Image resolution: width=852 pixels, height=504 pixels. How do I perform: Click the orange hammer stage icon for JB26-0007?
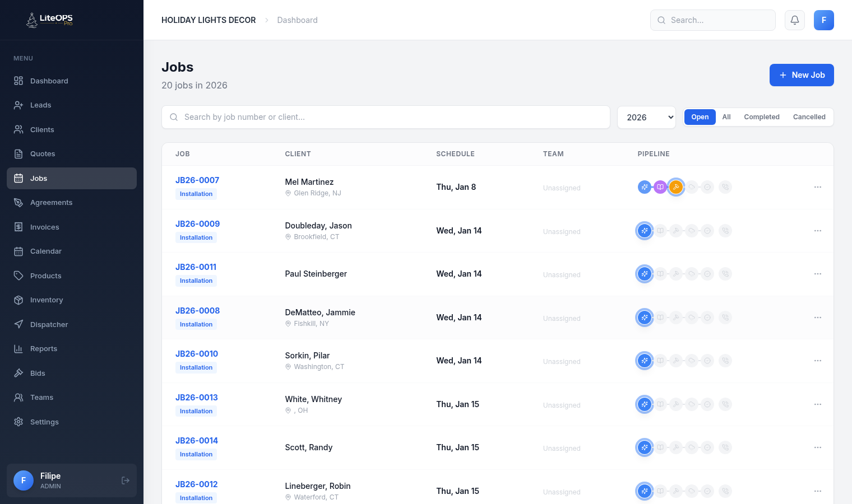[676, 187]
